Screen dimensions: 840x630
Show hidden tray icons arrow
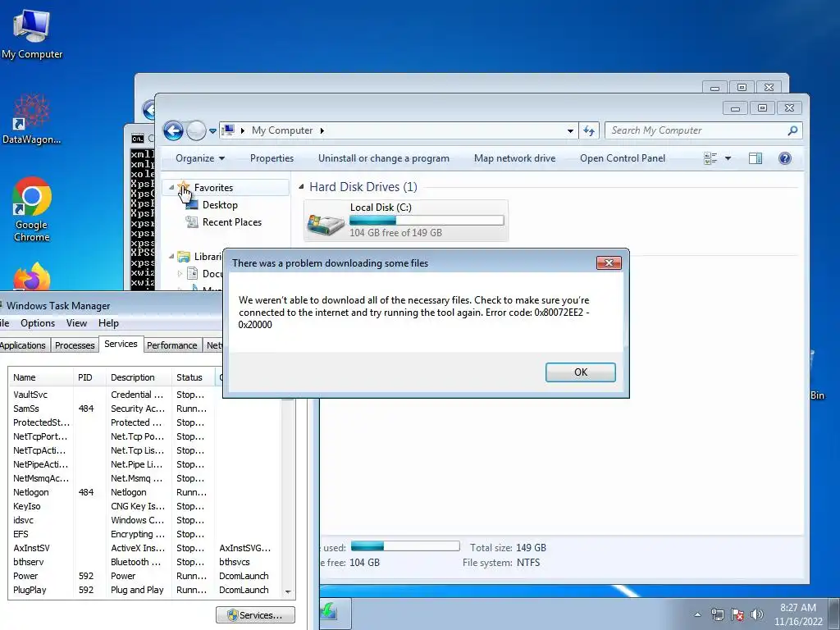pyautogui.click(x=697, y=614)
